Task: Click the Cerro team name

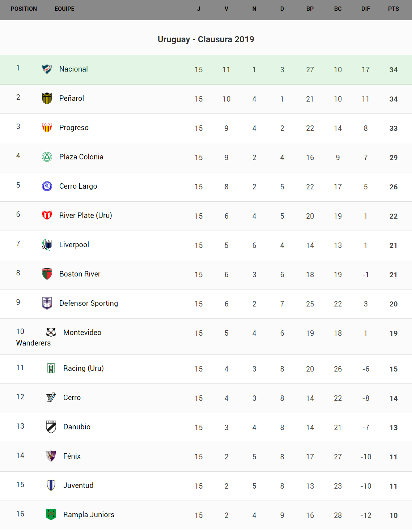Action: click(72, 398)
